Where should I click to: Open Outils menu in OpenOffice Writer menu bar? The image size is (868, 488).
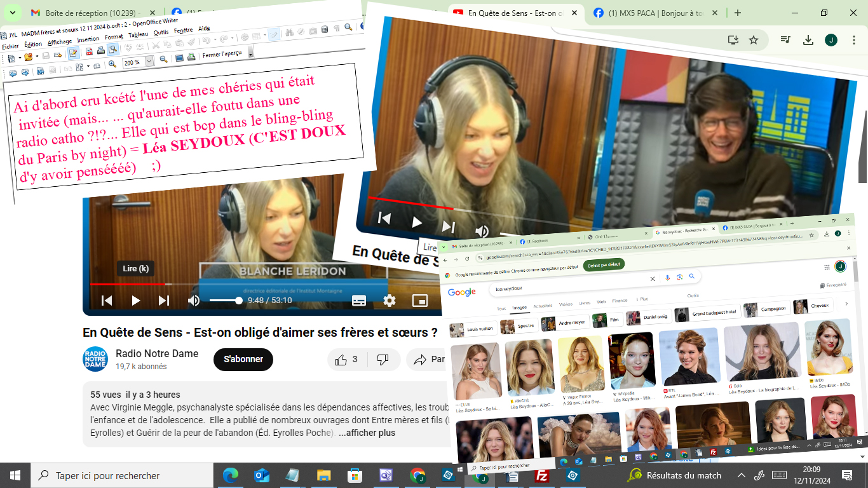[161, 32]
